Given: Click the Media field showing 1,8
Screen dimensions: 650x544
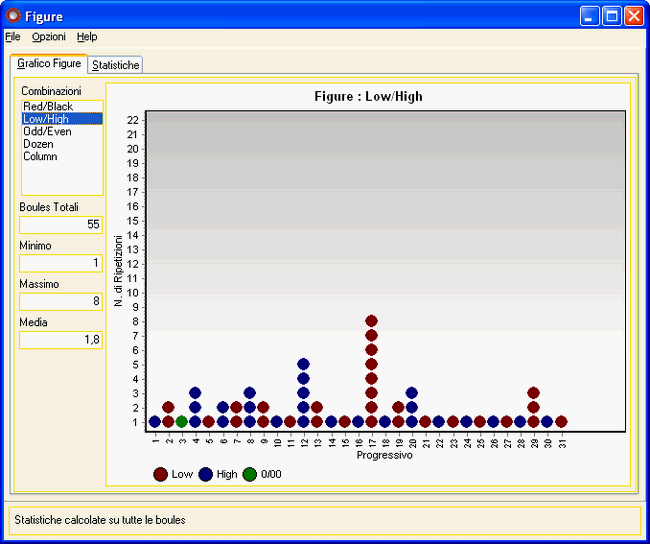Looking at the screenshot, I should point(61,340).
